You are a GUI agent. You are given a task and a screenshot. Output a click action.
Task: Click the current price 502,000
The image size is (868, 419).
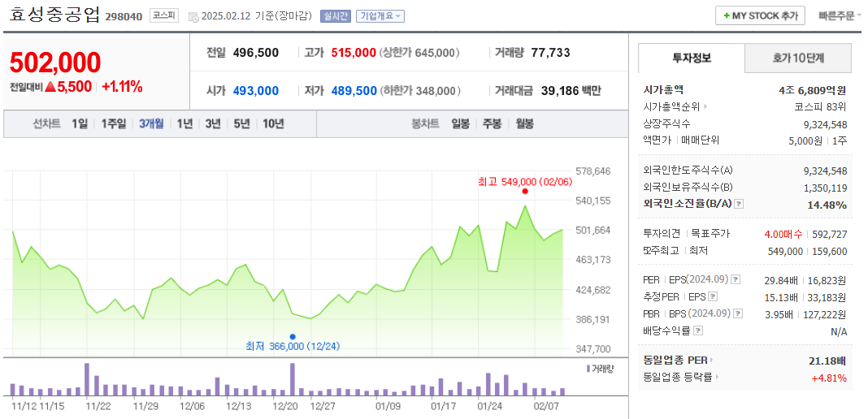(55, 62)
